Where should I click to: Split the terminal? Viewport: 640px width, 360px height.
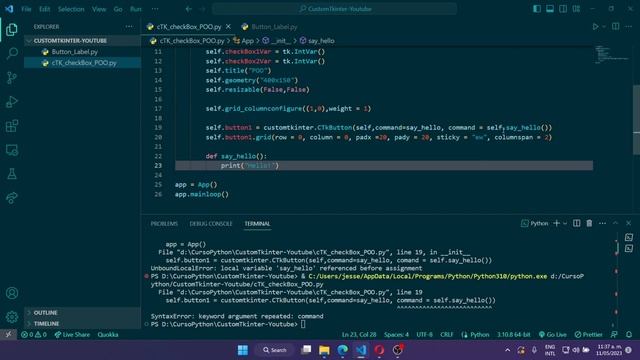click(576, 223)
